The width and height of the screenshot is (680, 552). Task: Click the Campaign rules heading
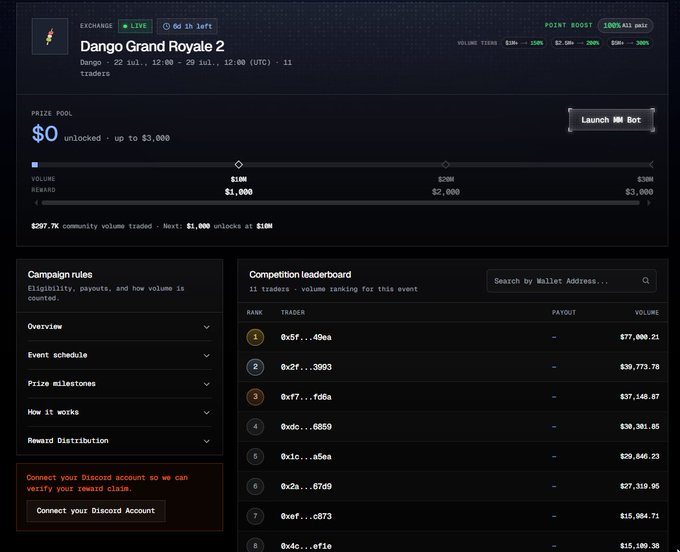[60, 274]
